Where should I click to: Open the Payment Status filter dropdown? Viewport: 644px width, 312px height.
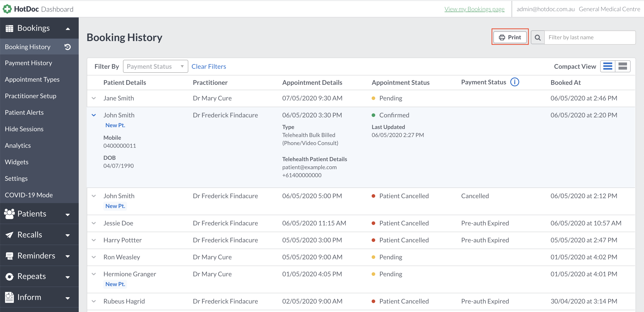(x=155, y=66)
